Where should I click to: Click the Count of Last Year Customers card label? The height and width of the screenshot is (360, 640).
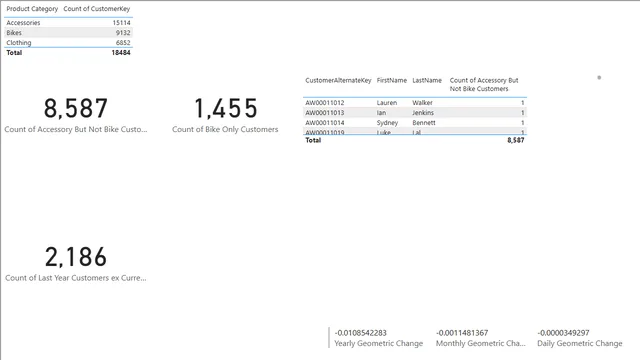[x=76, y=278]
